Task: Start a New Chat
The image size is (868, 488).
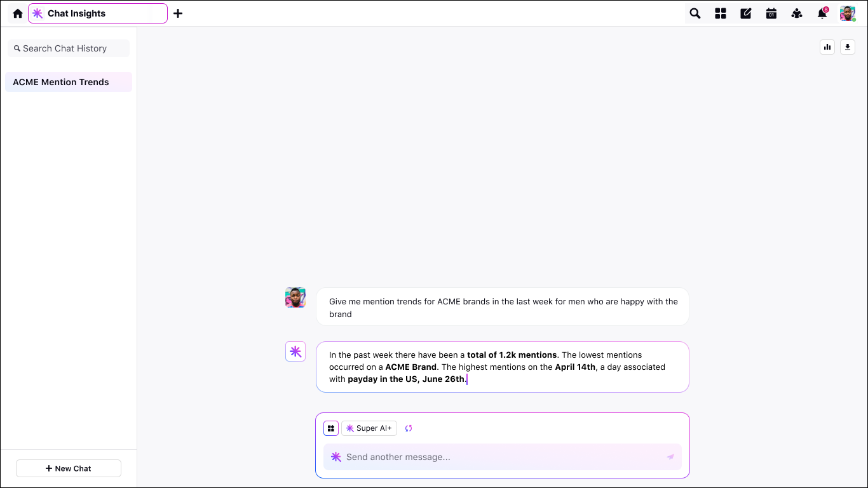Action: click(x=69, y=468)
